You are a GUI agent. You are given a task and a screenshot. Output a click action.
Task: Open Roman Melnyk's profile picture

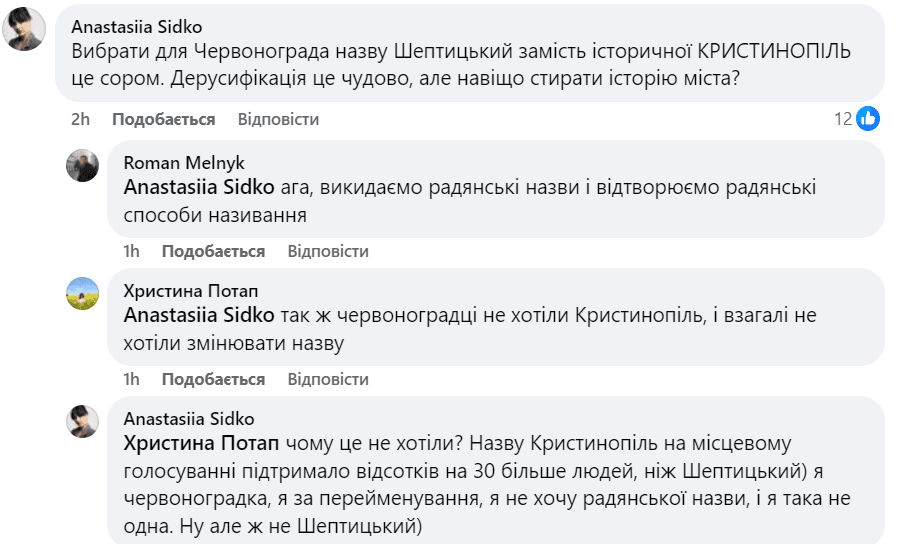click(82, 165)
